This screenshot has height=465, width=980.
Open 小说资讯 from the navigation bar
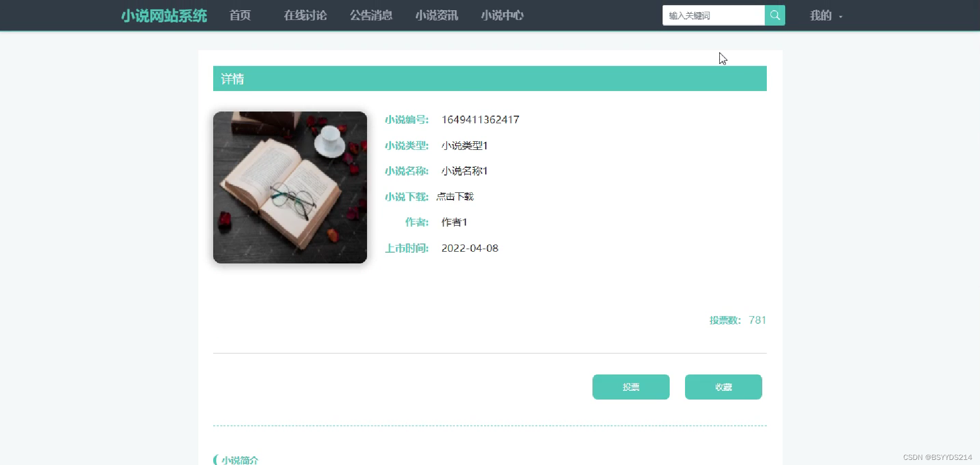pos(436,15)
